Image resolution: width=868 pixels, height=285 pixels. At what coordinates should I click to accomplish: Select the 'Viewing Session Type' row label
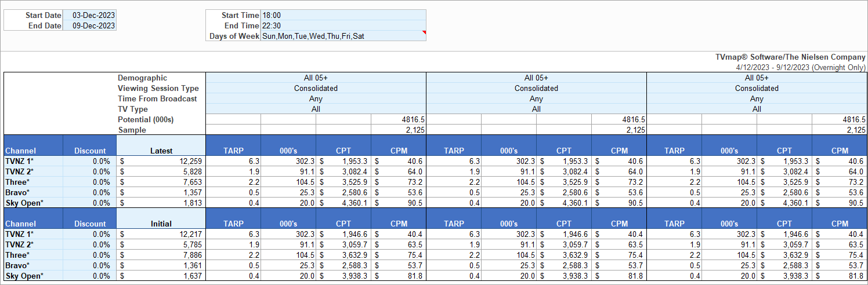(158, 88)
